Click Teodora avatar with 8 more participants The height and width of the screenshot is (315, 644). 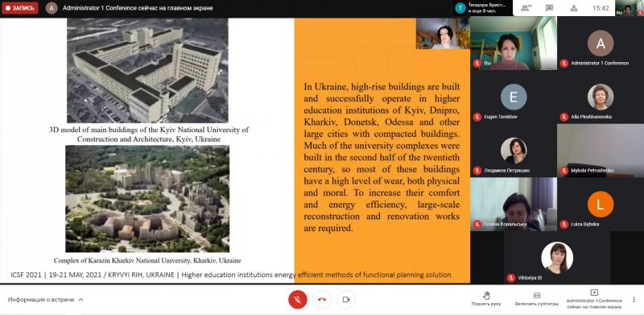coord(482,8)
